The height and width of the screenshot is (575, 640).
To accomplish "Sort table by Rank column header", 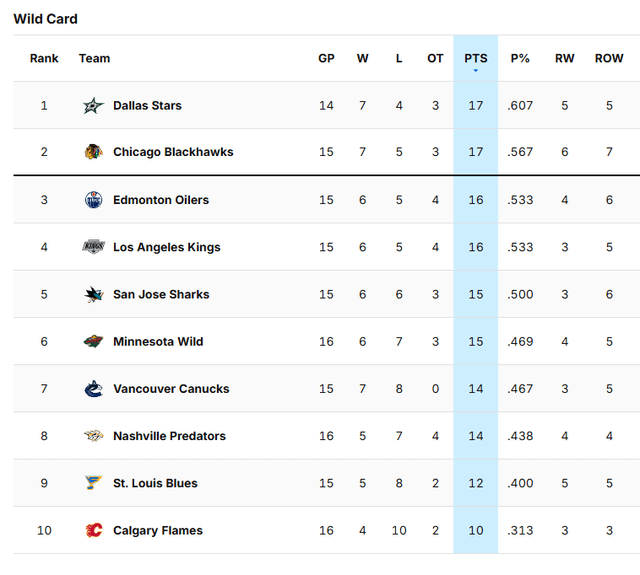I will (x=44, y=58).
